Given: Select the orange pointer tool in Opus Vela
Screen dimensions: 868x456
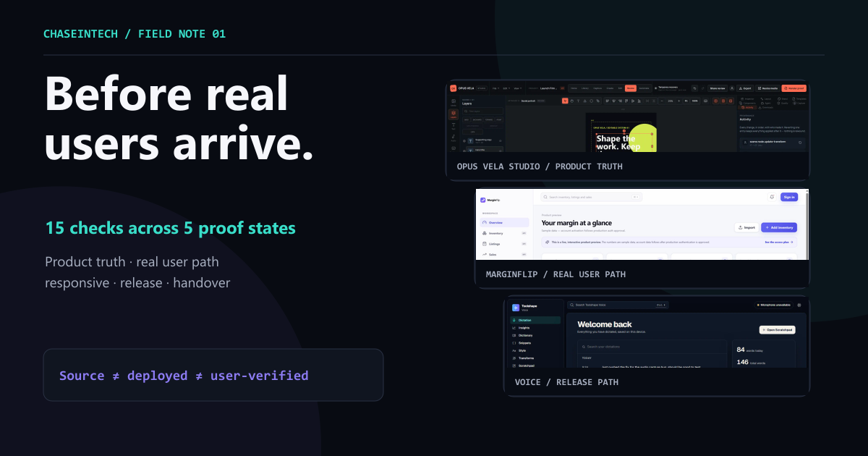Looking at the screenshot, I should tap(565, 101).
